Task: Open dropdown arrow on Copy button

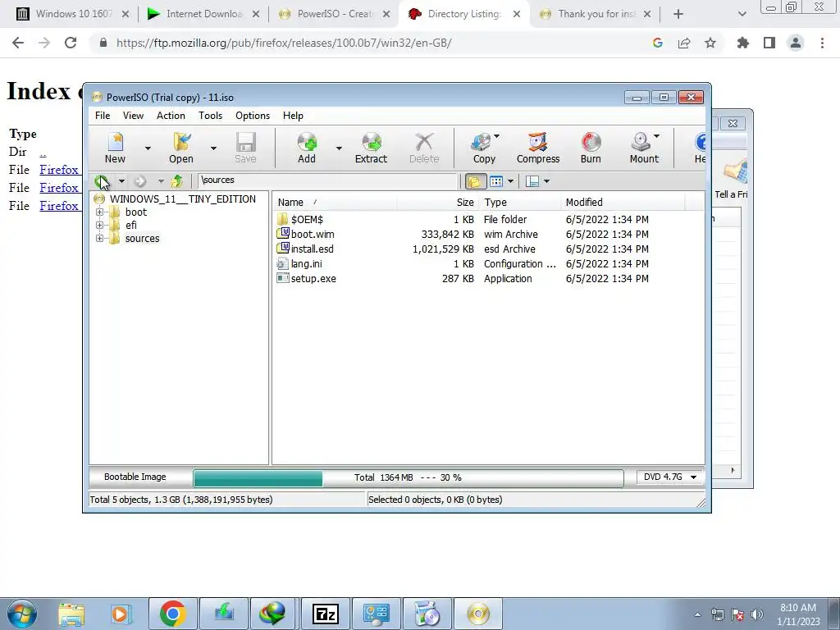Action: pos(496,136)
